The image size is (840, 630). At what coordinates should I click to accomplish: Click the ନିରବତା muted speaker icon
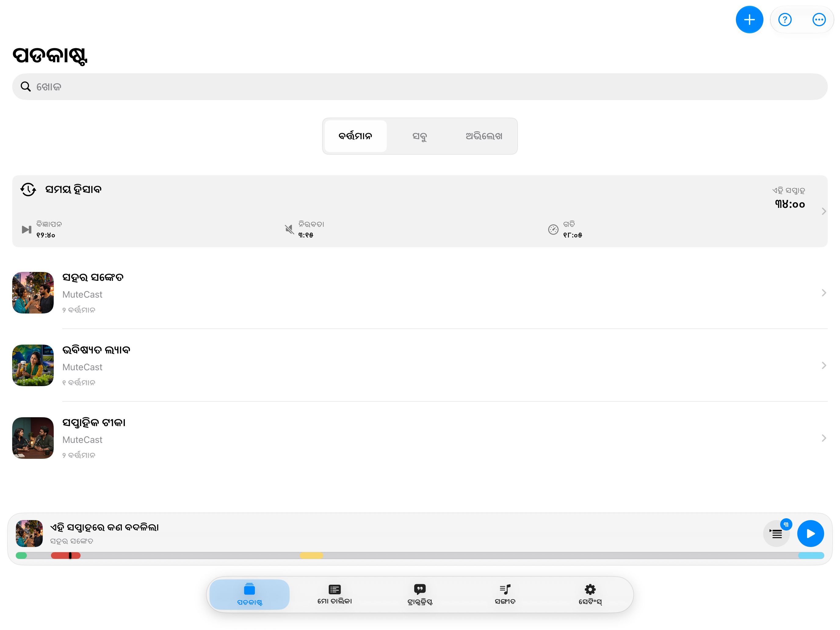[289, 229]
